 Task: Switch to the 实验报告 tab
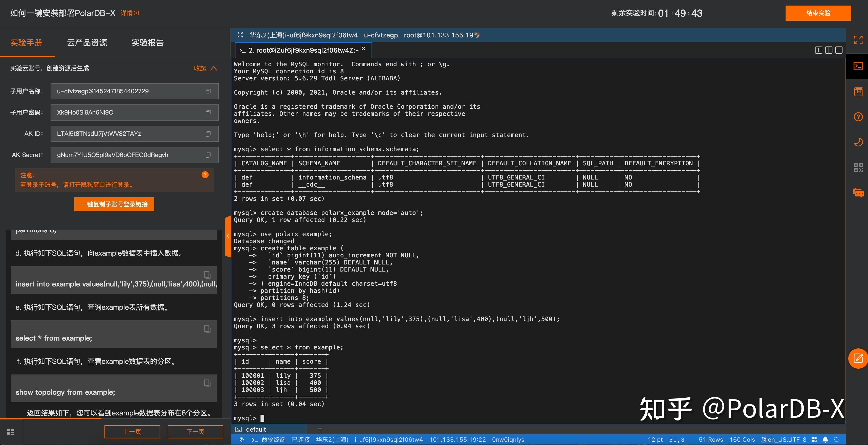pos(148,43)
